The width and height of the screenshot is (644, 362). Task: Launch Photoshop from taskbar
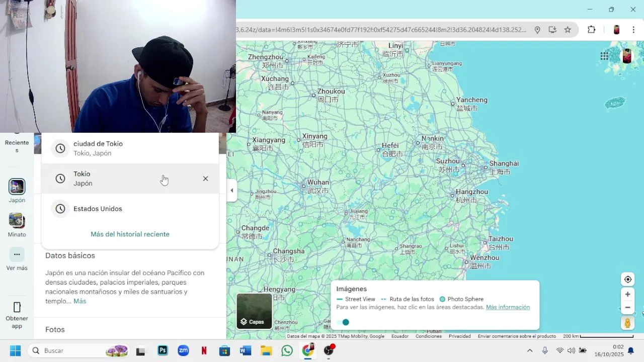click(163, 350)
